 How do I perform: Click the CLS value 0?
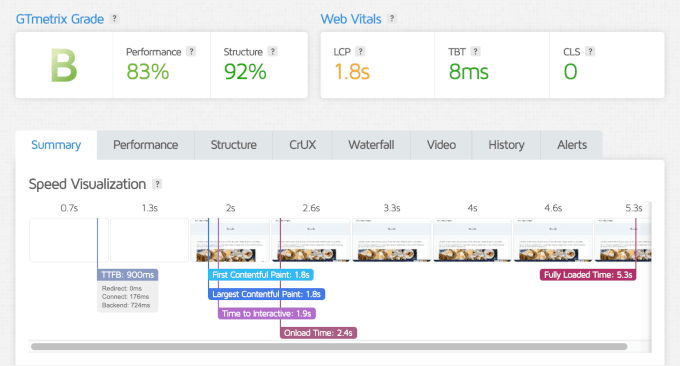tap(570, 72)
